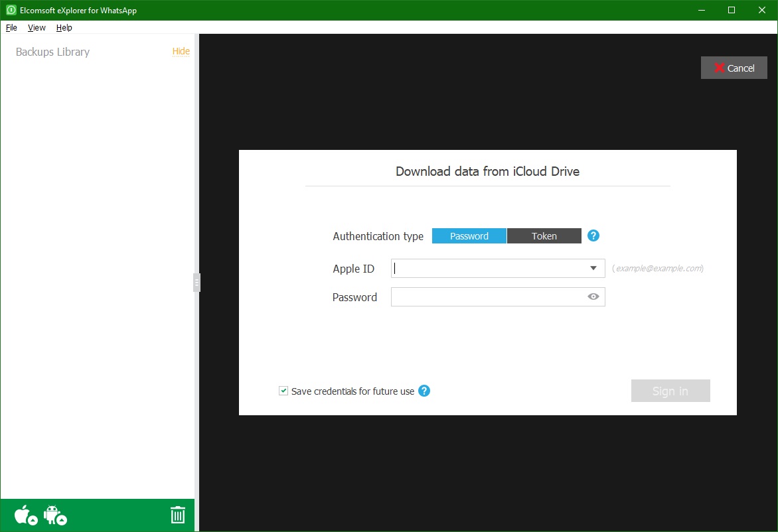Select Token authentication type
Viewport: 778px width, 532px height.
tap(544, 236)
